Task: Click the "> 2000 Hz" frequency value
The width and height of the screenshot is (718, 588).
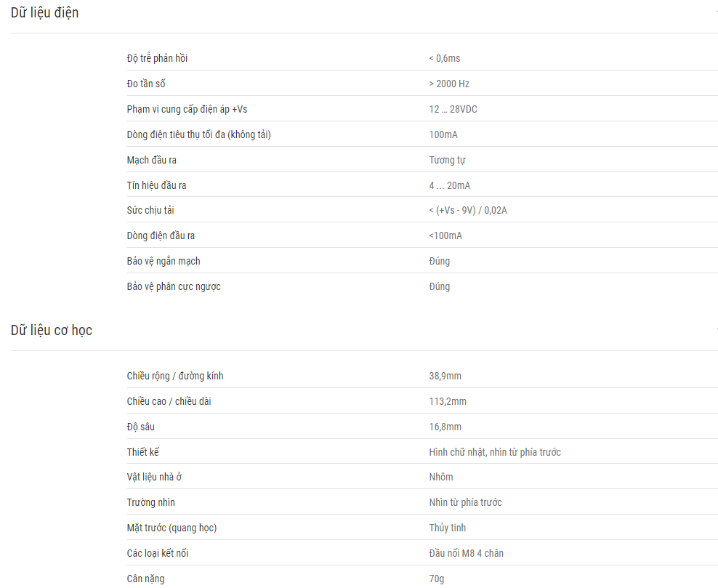Action: point(449,84)
